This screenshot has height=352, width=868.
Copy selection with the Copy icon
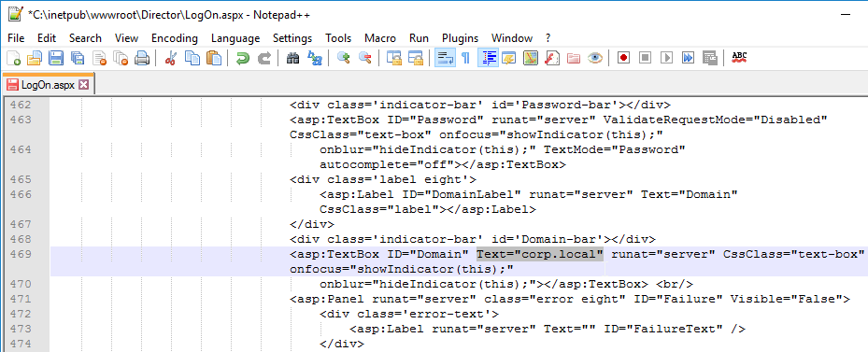(192, 58)
